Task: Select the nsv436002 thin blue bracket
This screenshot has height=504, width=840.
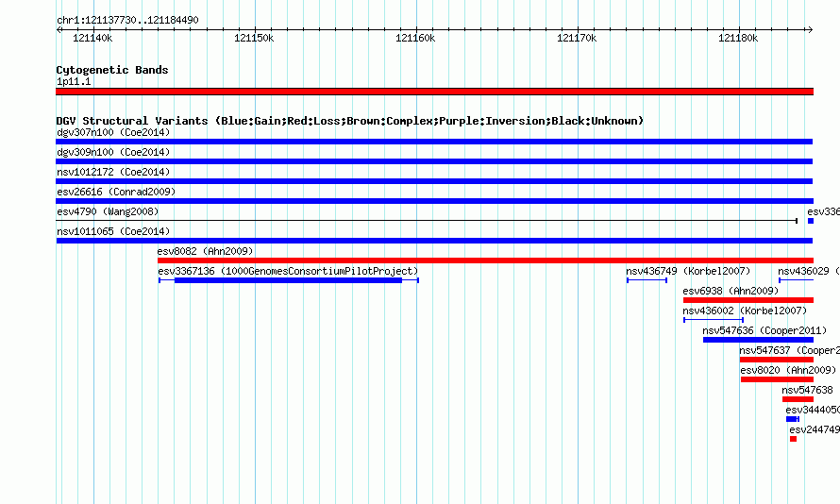Action: pos(714,320)
